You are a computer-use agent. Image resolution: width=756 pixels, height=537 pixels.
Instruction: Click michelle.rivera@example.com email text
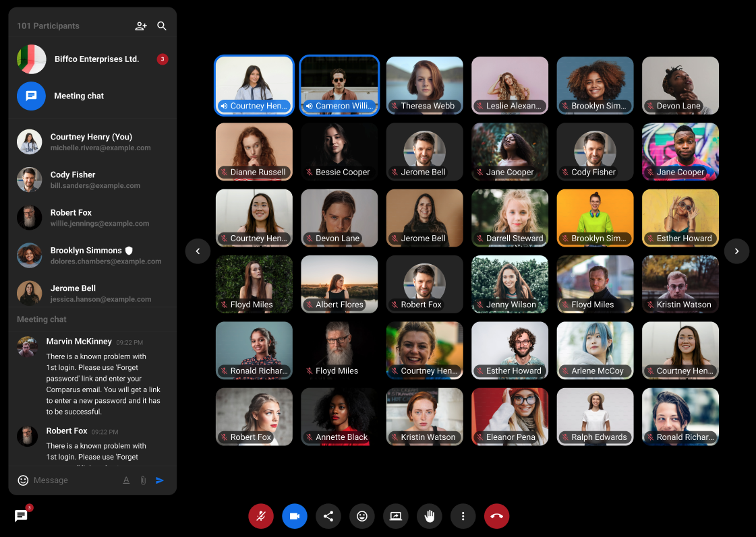[100, 148]
